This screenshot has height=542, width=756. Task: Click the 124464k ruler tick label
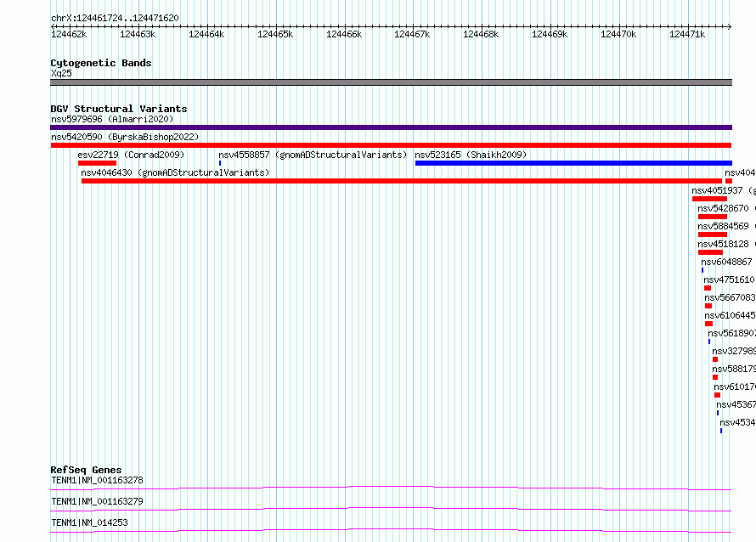point(206,34)
